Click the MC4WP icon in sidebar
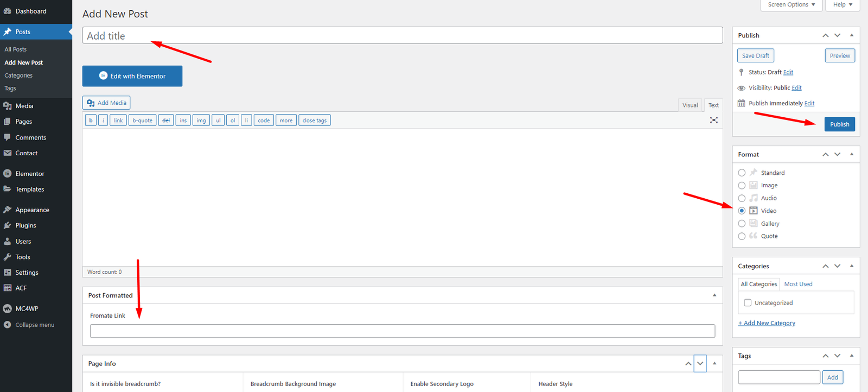868x392 pixels. tap(8, 308)
